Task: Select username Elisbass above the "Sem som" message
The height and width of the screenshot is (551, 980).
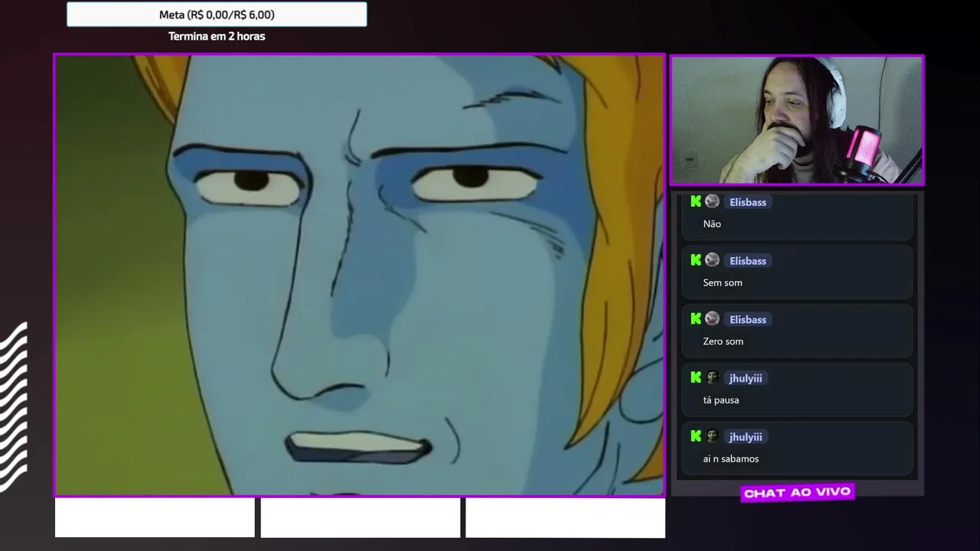Action: point(748,261)
